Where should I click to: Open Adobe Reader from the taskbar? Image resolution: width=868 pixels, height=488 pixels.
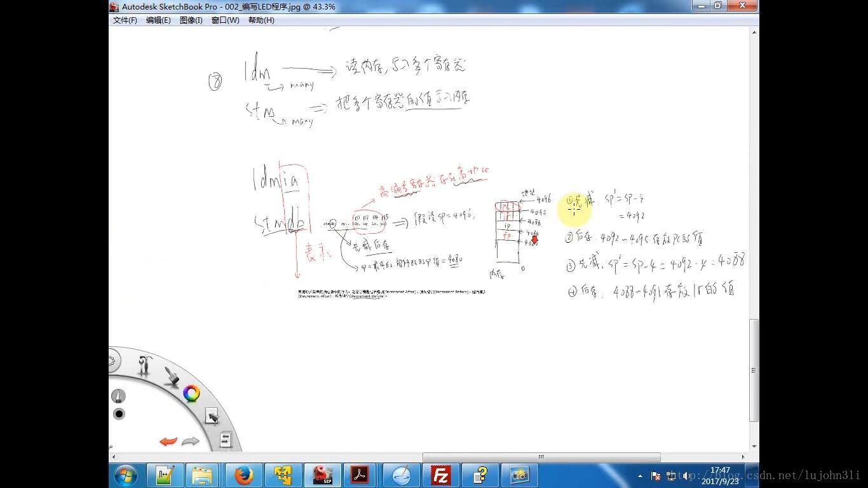point(360,475)
